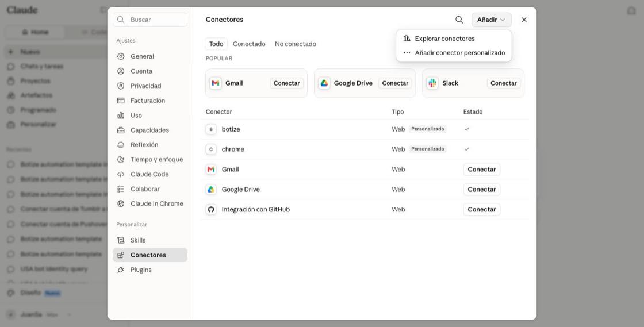Open Personalizar in background sidebar
Viewport: 644px width, 327px height.
38,125
